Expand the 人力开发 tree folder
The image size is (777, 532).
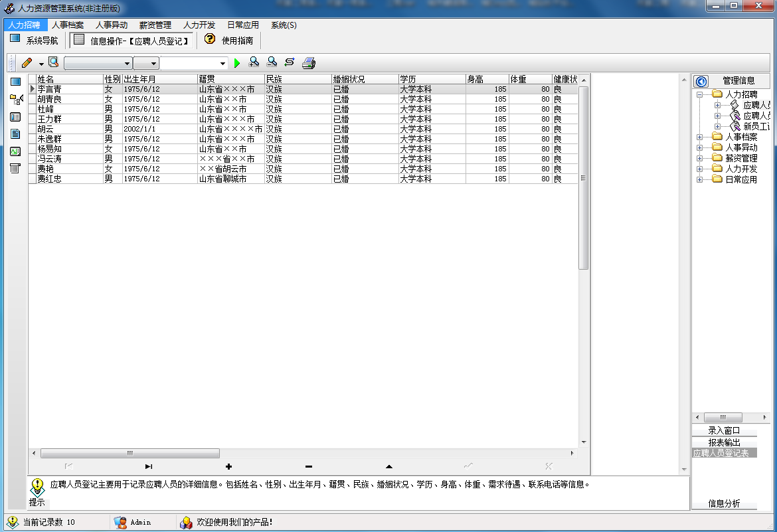click(x=700, y=169)
